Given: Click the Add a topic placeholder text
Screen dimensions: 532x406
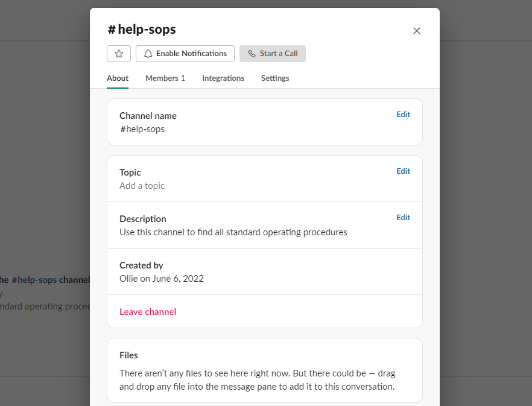Looking at the screenshot, I should click(x=142, y=185).
